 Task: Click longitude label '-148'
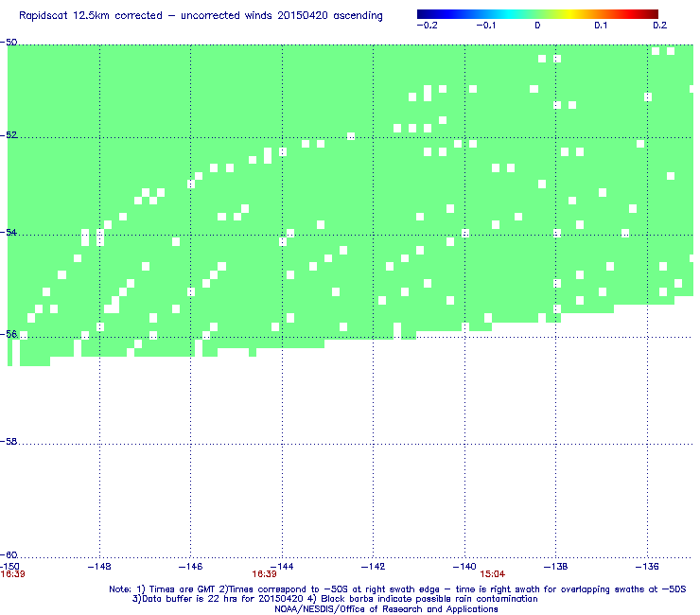point(99,567)
